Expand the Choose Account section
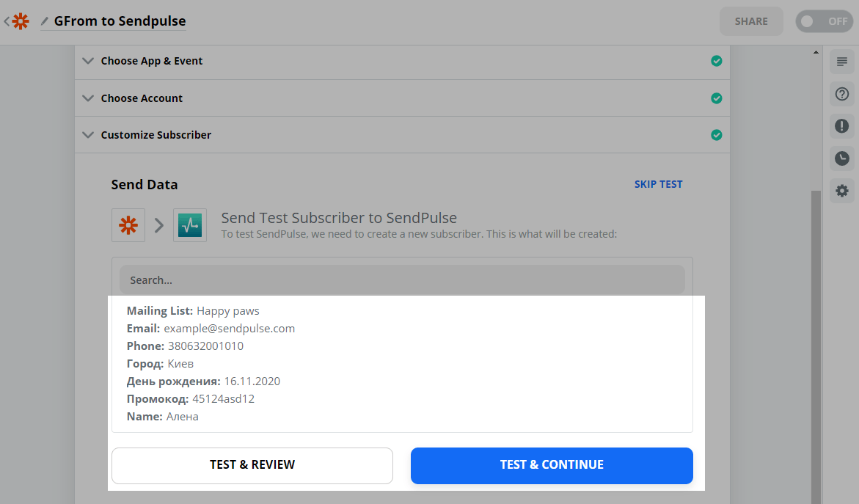This screenshot has width=859, height=504. click(x=142, y=98)
